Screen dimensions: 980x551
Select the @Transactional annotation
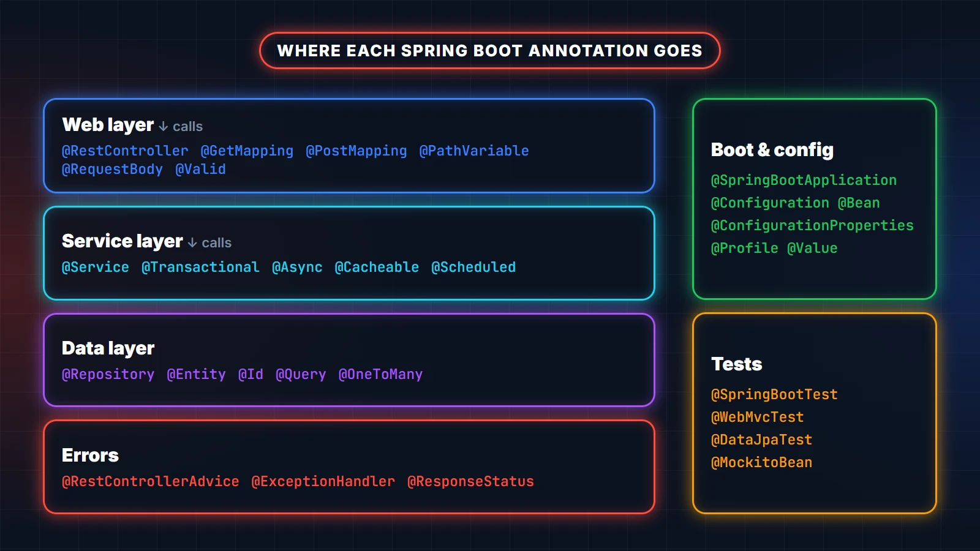click(200, 267)
